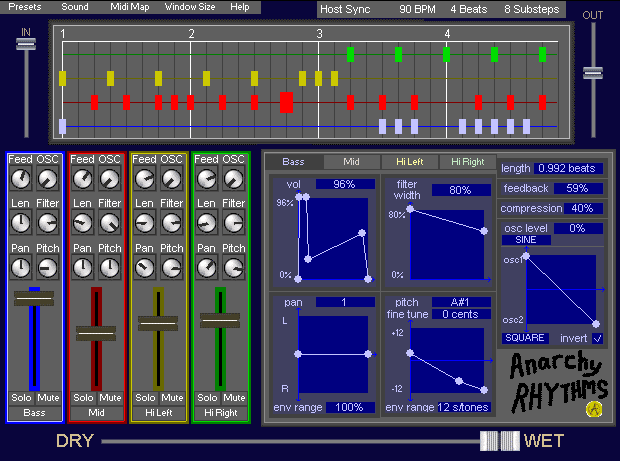The height and width of the screenshot is (461, 620).
Task: Adjust the Hi Left Feed knob
Action: 145,179
